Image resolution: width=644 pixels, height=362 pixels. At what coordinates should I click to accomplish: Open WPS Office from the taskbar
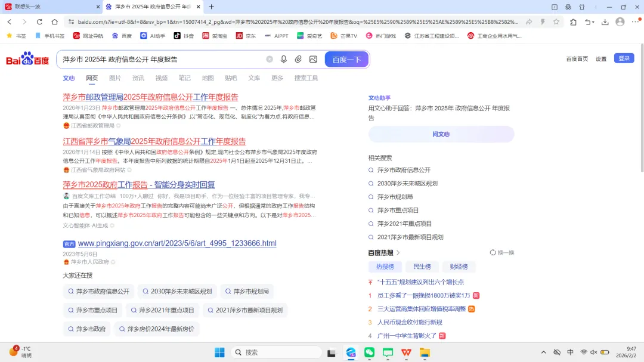(406, 352)
